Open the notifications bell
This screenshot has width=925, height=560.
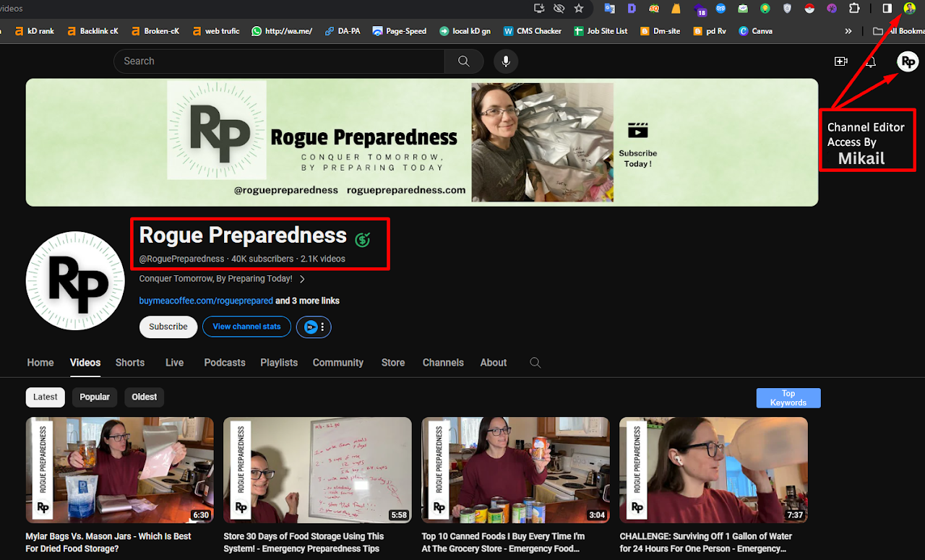tap(872, 62)
